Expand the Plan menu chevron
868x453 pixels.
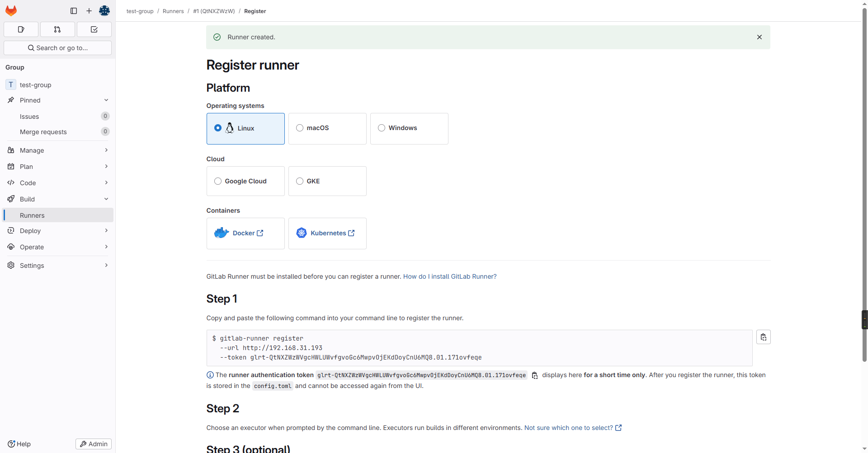pos(106,167)
